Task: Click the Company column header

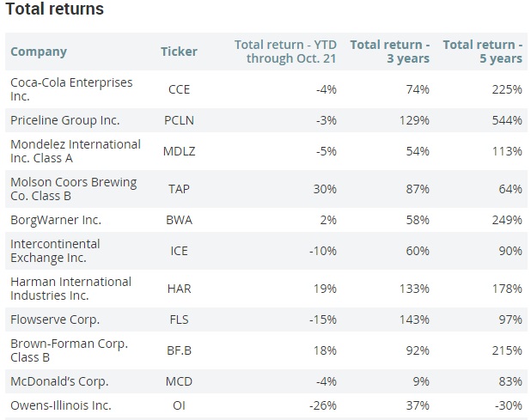Action: click(x=39, y=52)
